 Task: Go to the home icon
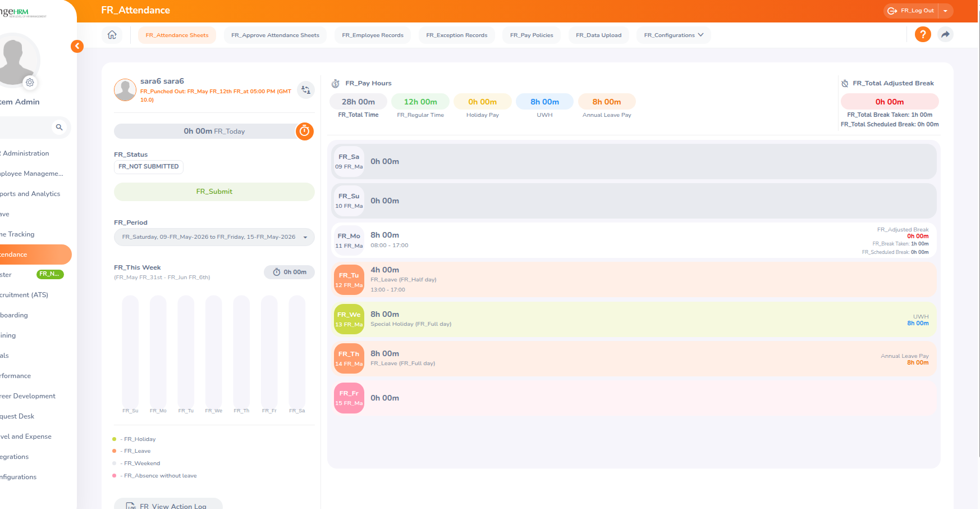(112, 35)
